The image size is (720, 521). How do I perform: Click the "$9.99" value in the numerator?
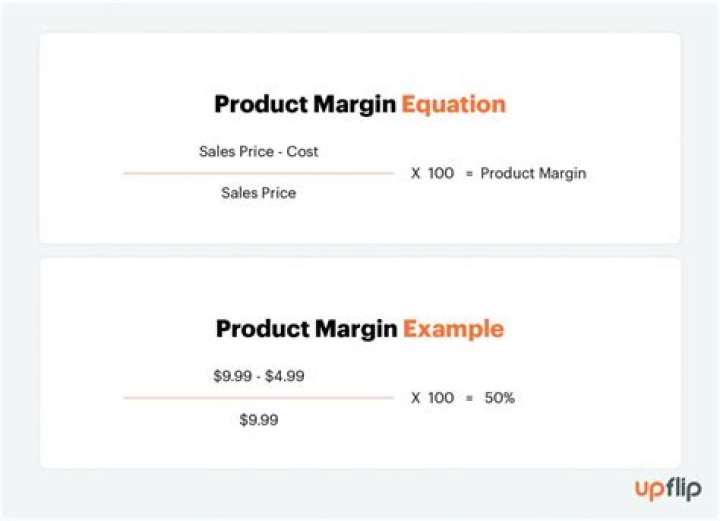(x=232, y=376)
